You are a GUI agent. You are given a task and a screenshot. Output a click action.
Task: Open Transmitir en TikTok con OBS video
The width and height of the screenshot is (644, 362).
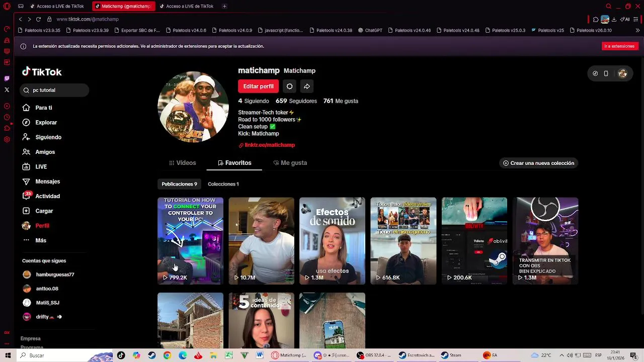(545, 241)
